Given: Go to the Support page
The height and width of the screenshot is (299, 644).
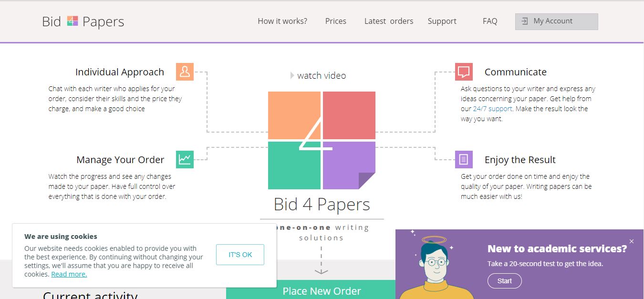Looking at the screenshot, I should point(442,21).
